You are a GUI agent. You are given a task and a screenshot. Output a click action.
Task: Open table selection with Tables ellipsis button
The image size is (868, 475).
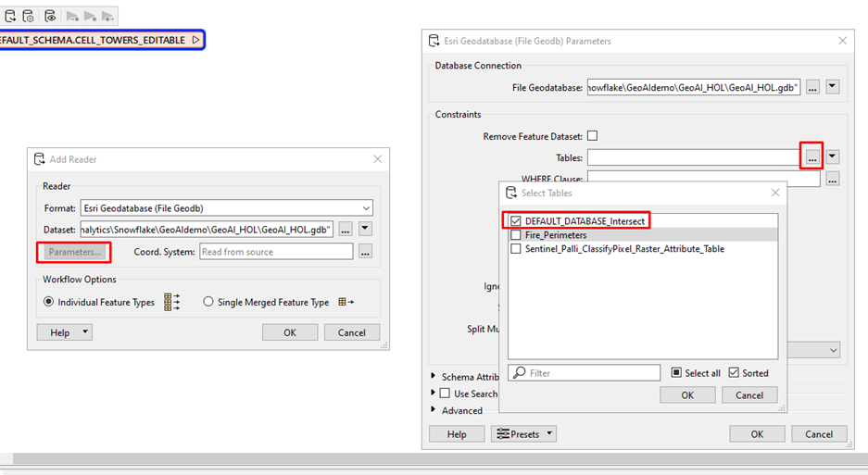(812, 157)
